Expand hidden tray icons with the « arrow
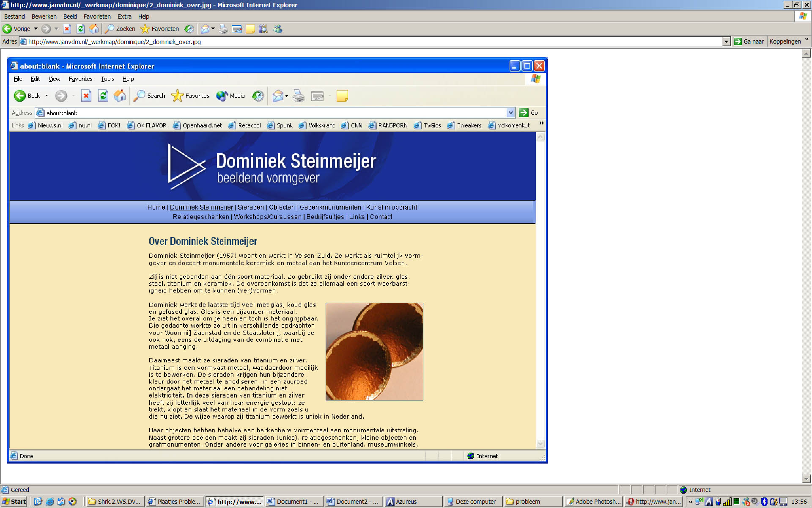The width and height of the screenshot is (812, 508). coord(691,502)
